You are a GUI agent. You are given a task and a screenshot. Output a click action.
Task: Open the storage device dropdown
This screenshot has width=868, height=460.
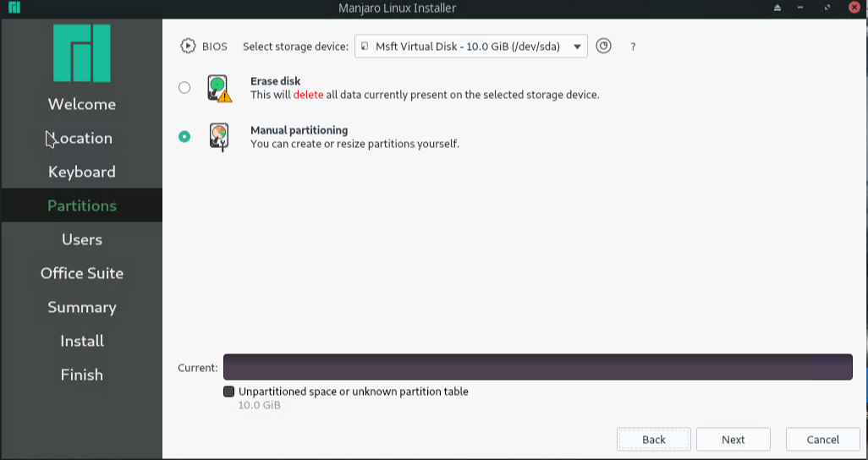tap(470, 47)
